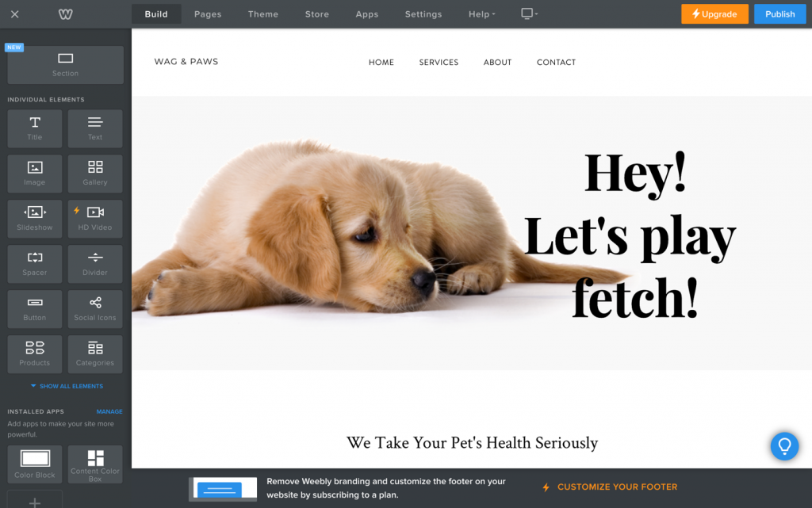812x508 pixels.
Task: Open the Pages tab
Action: click(x=208, y=14)
